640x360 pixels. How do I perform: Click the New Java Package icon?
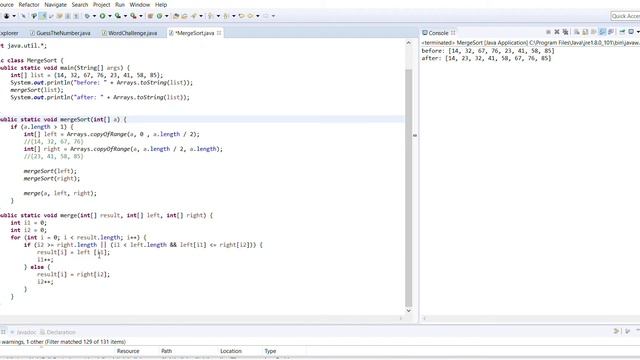[150, 16]
